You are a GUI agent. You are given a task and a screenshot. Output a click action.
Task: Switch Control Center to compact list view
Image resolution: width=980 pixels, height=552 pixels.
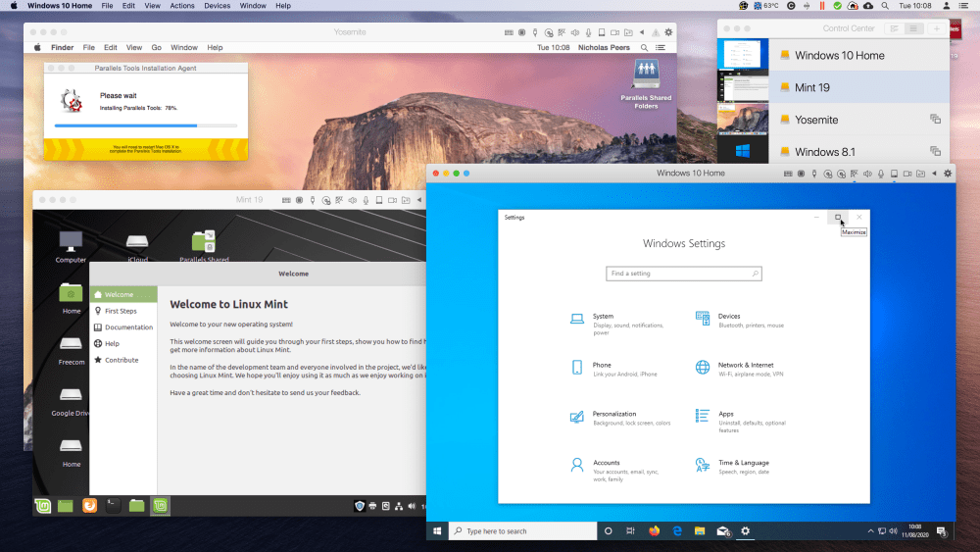(x=913, y=28)
